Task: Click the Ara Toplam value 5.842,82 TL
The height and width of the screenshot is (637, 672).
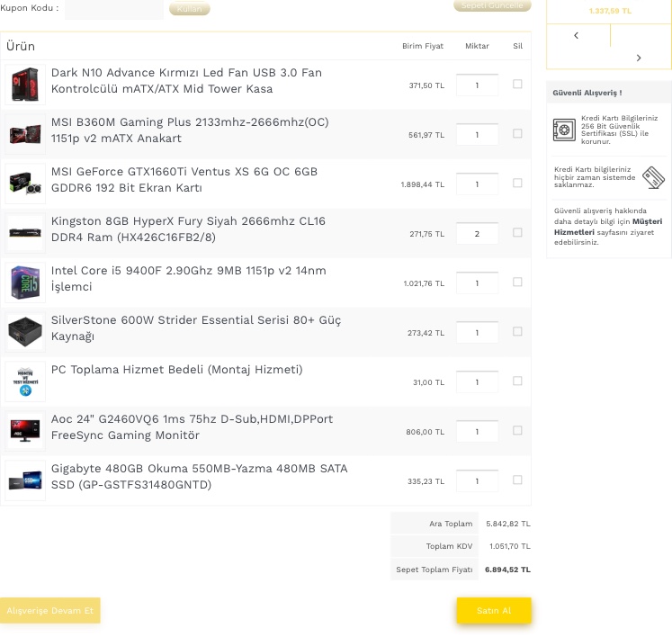Action: [x=508, y=524]
